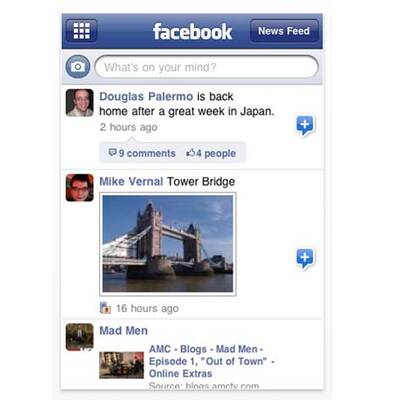View the 4 people who liked
Screen dimensions: 400x400
point(216,153)
